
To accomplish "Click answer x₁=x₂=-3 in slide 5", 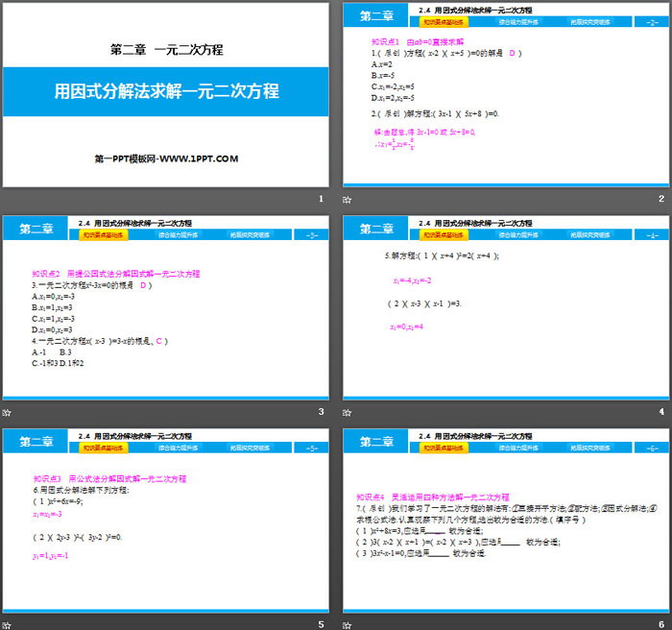I will click(x=47, y=514).
